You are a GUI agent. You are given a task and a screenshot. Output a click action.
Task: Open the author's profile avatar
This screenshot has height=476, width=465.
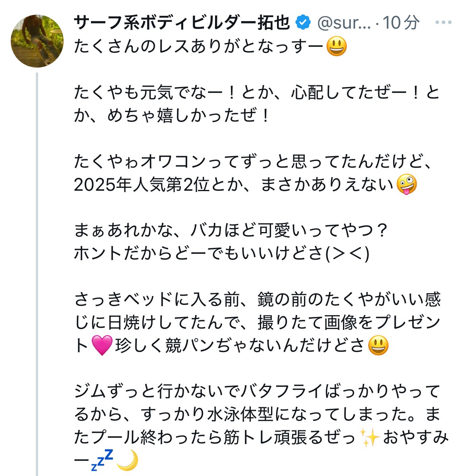37,41
